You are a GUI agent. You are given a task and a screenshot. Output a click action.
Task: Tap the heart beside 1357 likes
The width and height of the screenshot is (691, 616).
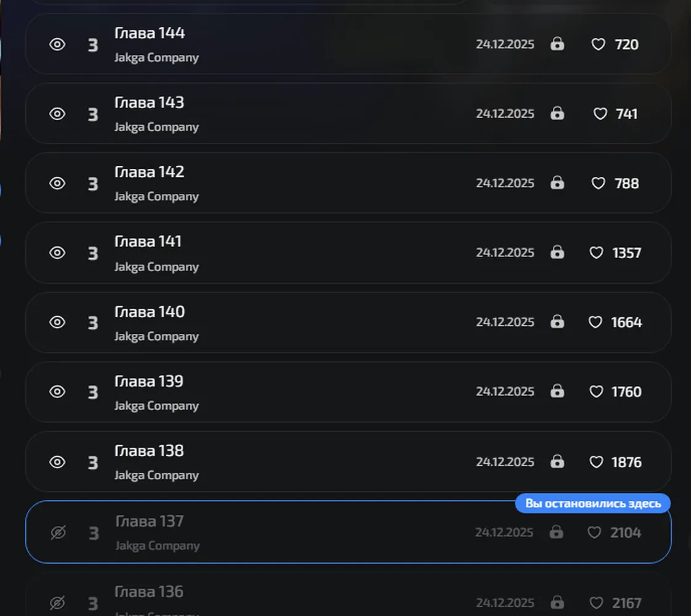point(596,253)
